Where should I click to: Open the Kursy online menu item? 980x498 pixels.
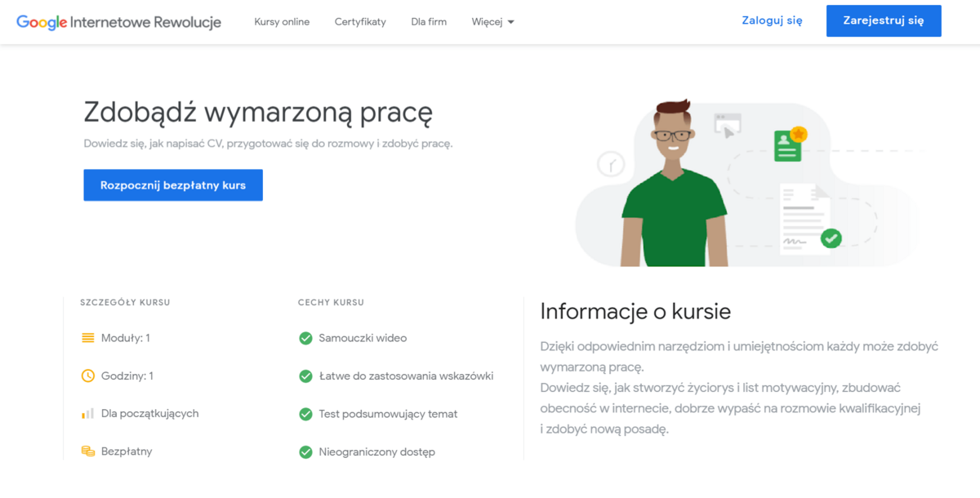click(x=282, y=22)
